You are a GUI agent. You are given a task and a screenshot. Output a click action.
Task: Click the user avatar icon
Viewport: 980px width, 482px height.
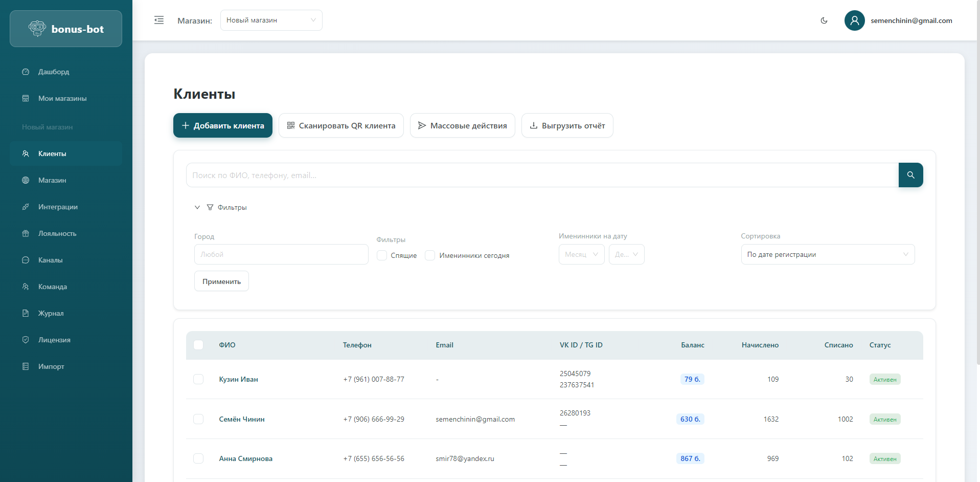854,20
